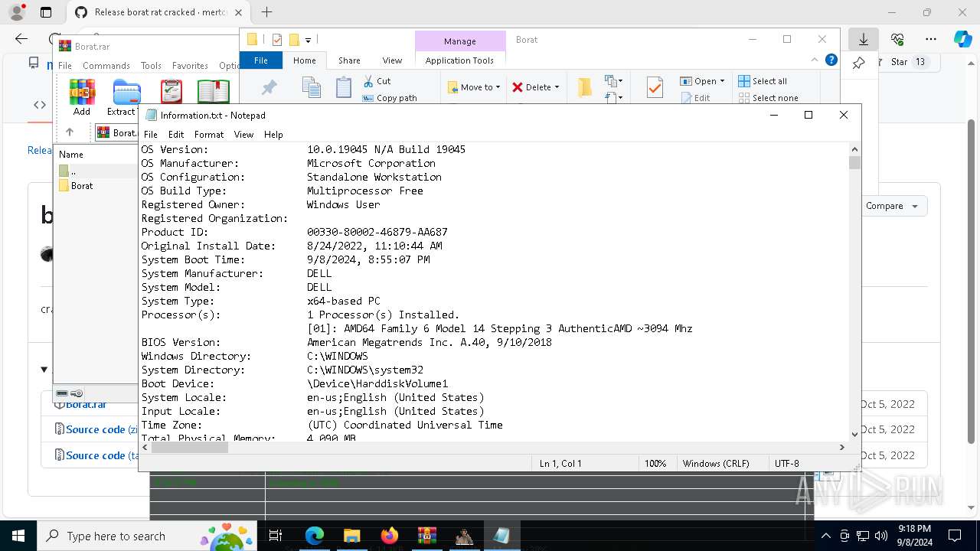Open Application Tools tab in Explorer

459,60
